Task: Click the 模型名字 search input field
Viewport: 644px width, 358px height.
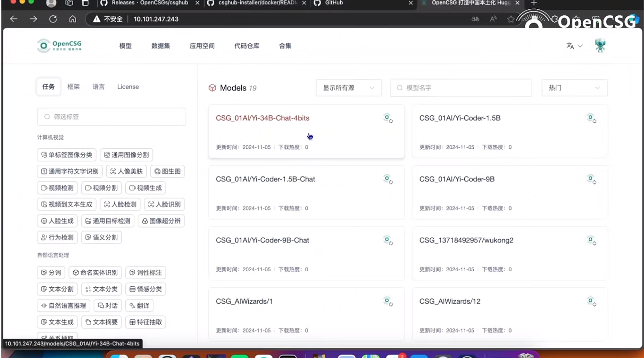Action: tap(461, 88)
